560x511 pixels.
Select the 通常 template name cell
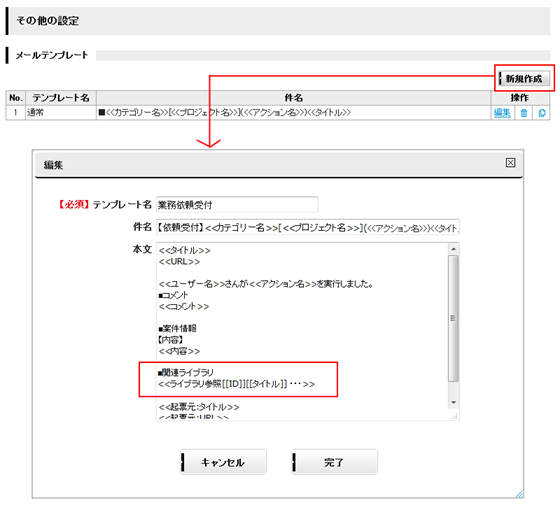61,112
